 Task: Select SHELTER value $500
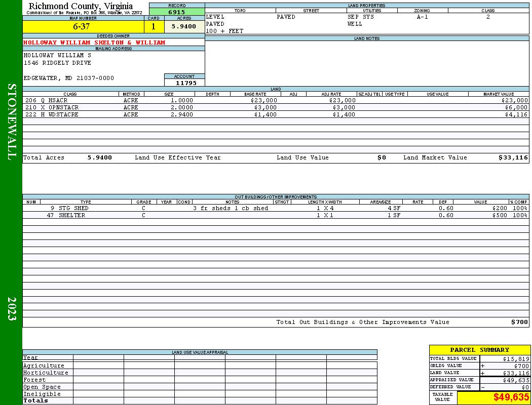pos(500,215)
